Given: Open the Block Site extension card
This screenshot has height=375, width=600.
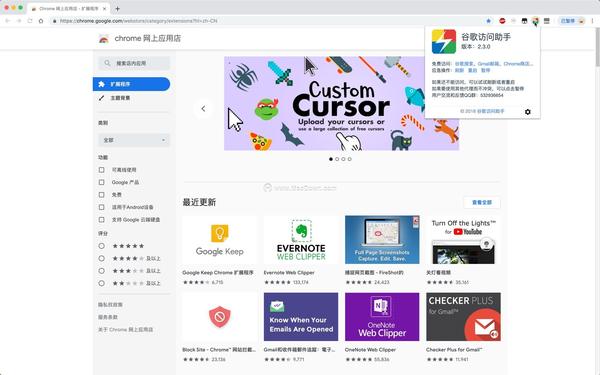Looking at the screenshot, I should (x=220, y=328).
